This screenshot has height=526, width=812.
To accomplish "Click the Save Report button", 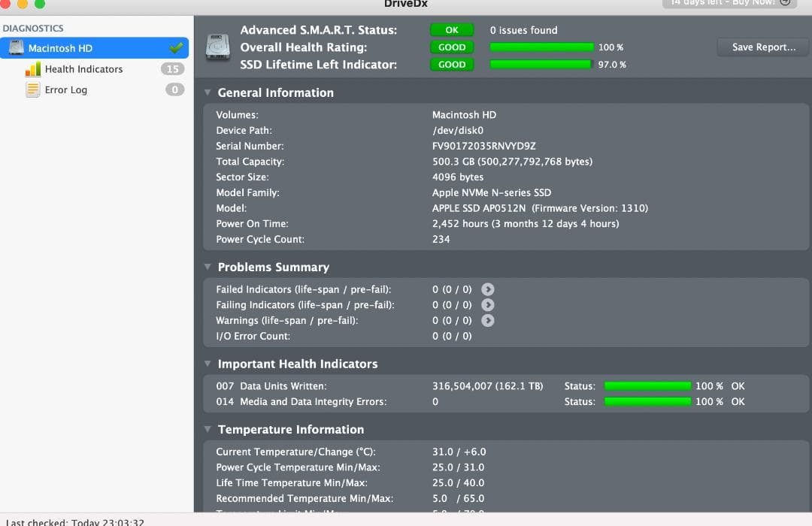I will 762,47.
